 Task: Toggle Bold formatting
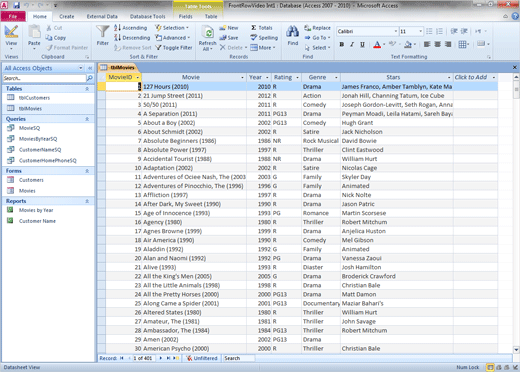coord(342,44)
